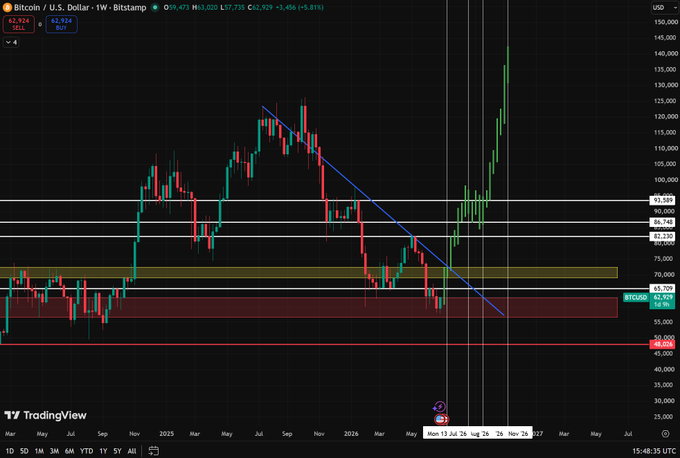The width and height of the screenshot is (680, 458).
Task: Select the 1M time range
Action: coord(39,451)
